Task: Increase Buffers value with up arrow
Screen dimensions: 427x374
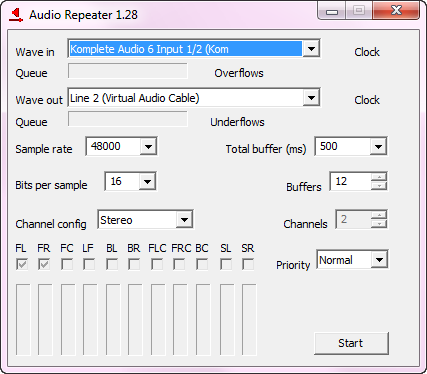Action: tap(379, 177)
